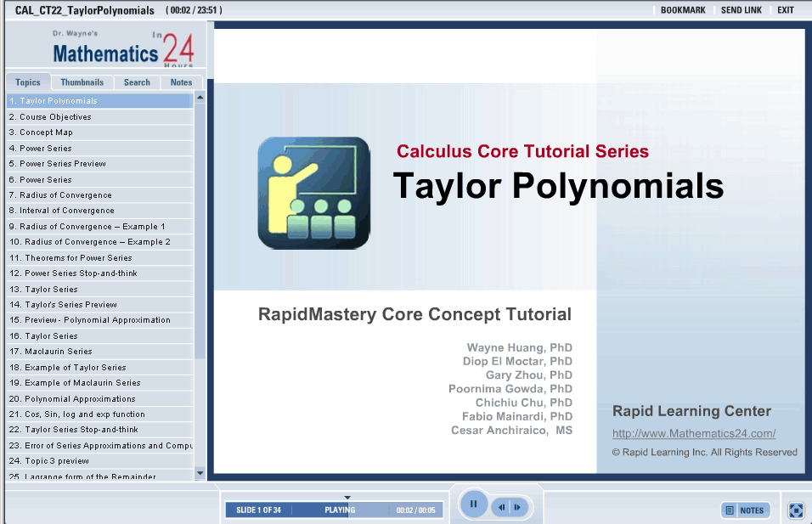Select 20. Polynomial Approximations
Image resolution: width=812 pixels, height=524 pixels.
pyautogui.click(x=99, y=399)
